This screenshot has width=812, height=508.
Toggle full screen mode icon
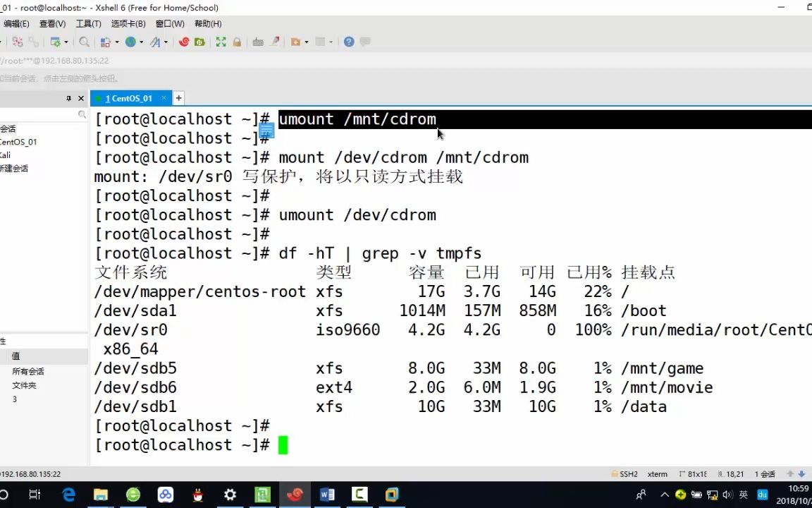221,42
